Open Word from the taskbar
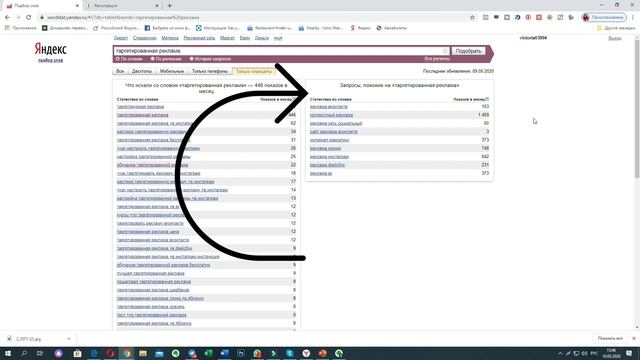The image size is (640, 360). 224,353
